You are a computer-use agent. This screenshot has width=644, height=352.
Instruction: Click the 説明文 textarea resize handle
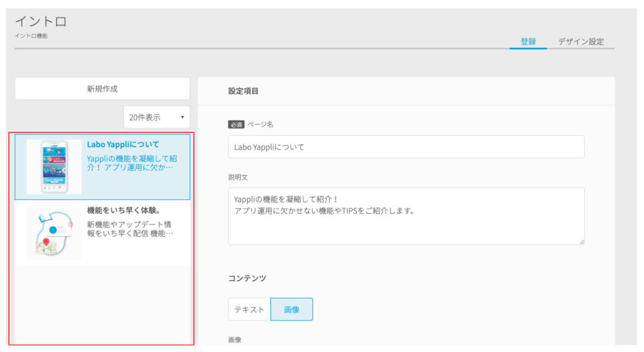tap(582, 242)
